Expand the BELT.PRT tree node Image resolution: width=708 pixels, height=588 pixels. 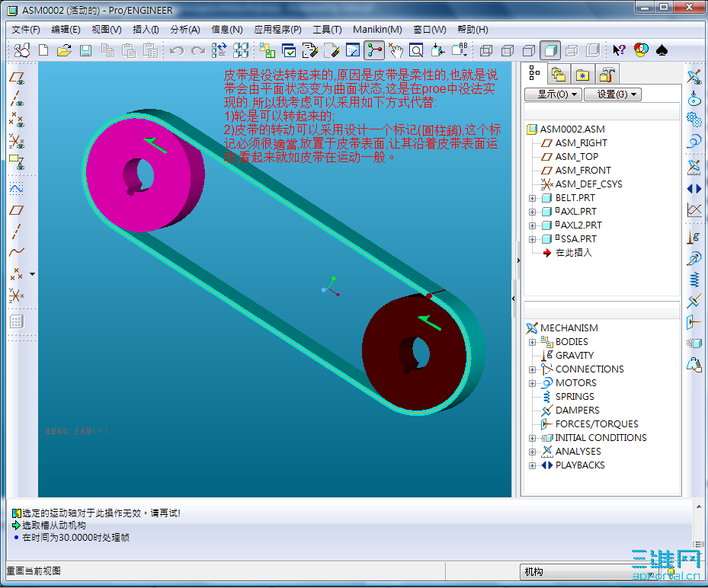pos(533,198)
